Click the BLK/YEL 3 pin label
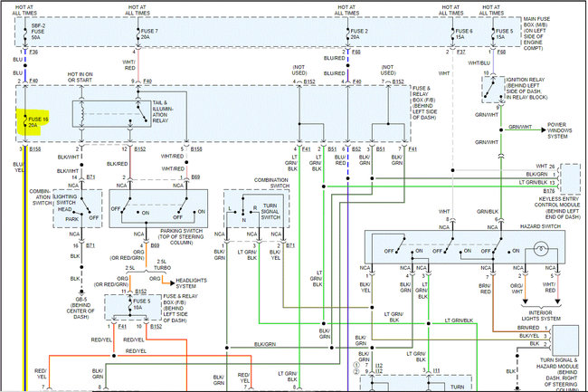 (x=534, y=336)
